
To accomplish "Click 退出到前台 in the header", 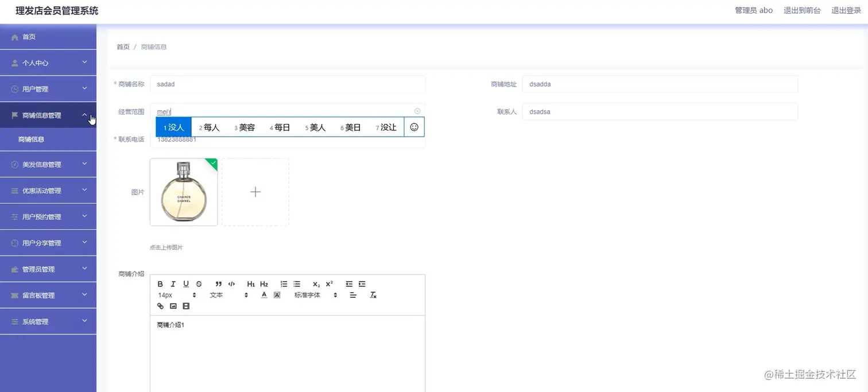I will (x=802, y=10).
